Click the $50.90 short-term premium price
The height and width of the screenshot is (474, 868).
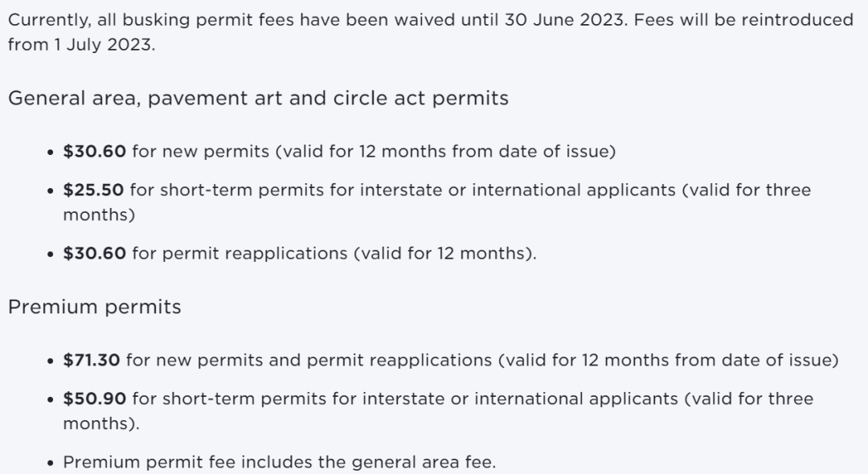(x=95, y=398)
